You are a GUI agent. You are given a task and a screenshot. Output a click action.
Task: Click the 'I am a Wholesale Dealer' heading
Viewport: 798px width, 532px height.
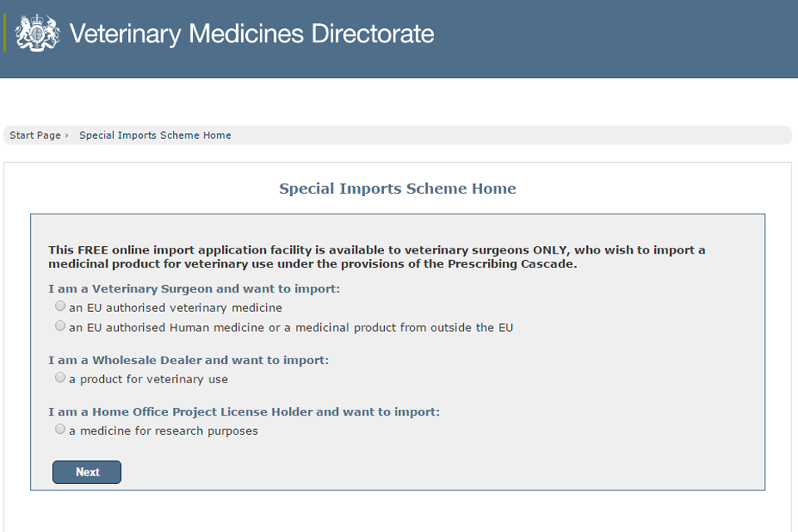coord(188,360)
